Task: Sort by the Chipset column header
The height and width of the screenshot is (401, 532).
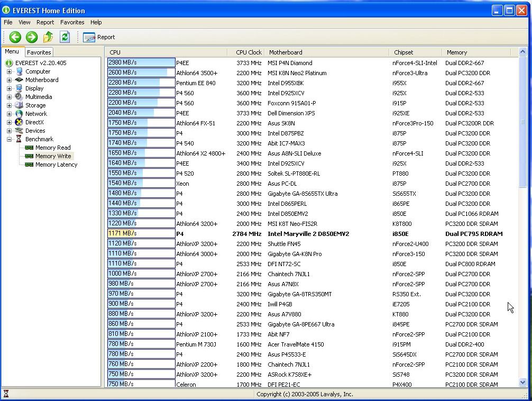Action: coord(416,52)
